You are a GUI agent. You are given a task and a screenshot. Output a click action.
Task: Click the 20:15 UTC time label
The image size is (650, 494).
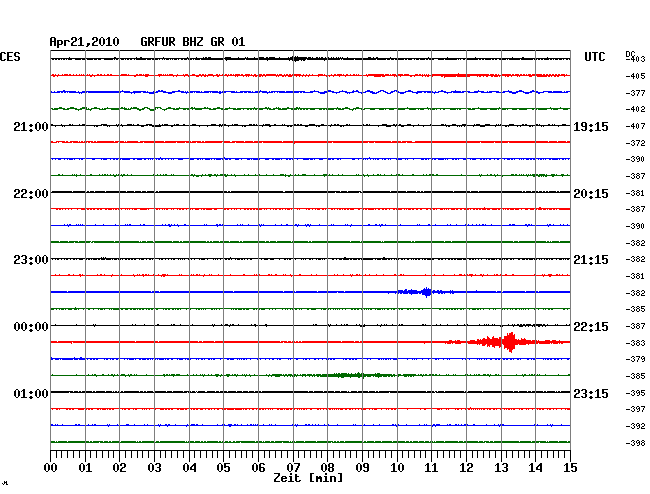591,194
